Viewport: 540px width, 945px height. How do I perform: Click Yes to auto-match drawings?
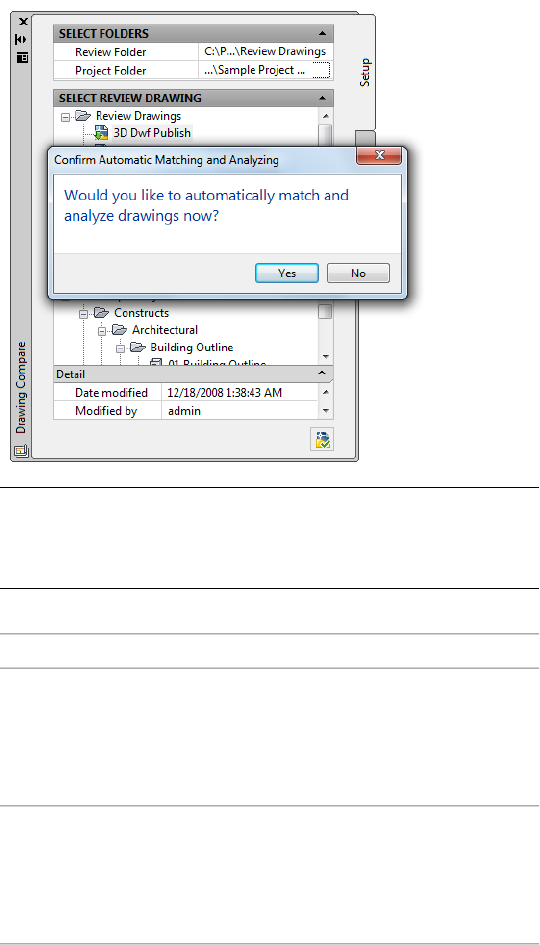pyautogui.click(x=286, y=273)
